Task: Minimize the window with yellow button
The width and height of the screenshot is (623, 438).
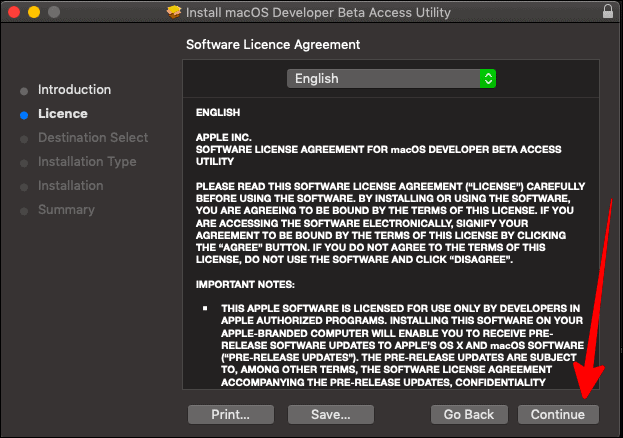Action: point(34,12)
